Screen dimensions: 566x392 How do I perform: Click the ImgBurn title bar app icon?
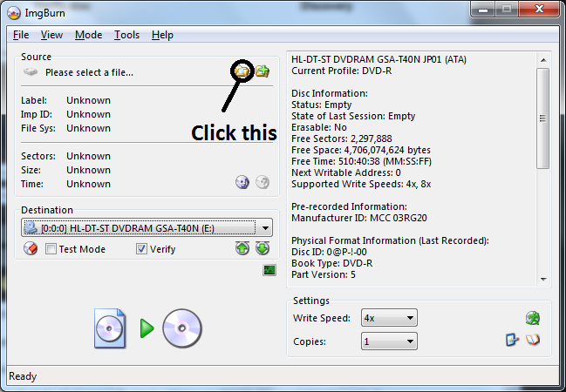point(14,13)
